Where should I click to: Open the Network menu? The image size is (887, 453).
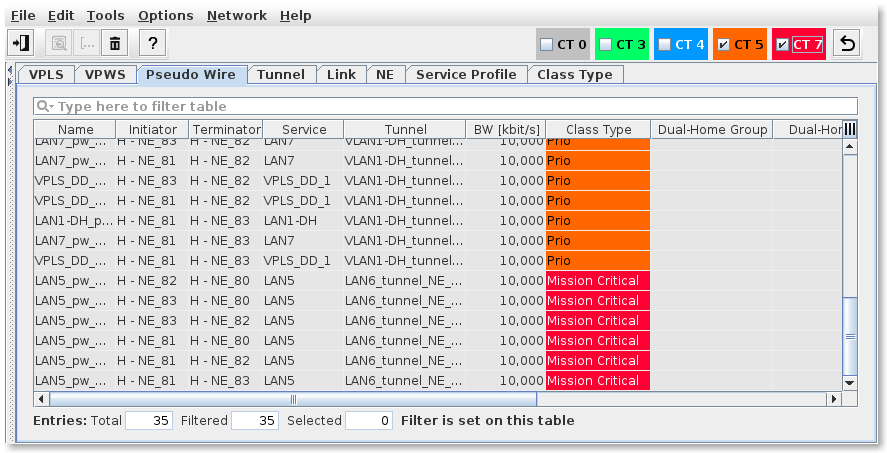pos(236,16)
